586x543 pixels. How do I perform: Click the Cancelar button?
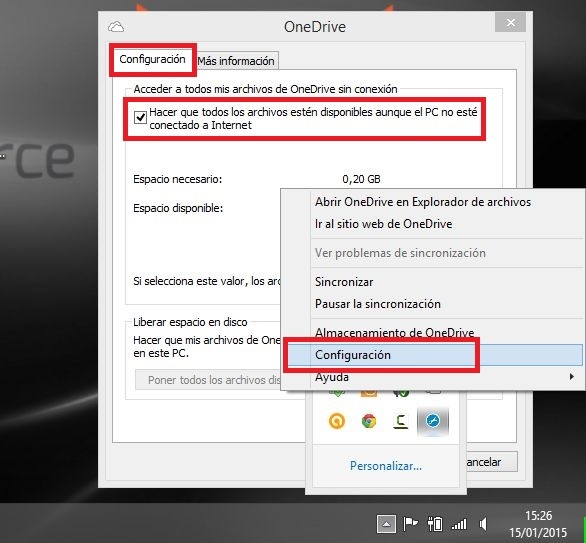(491, 462)
